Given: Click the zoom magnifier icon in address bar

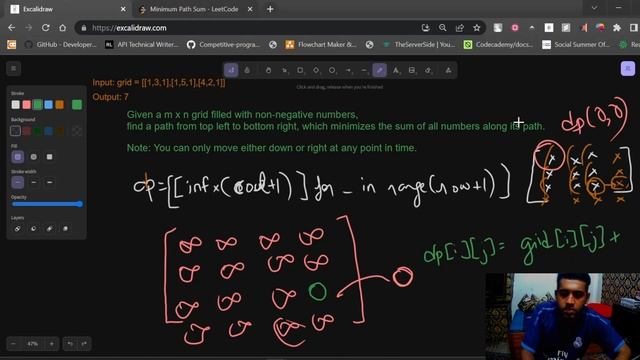Looking at the screenshot, I should coord(443,28).
